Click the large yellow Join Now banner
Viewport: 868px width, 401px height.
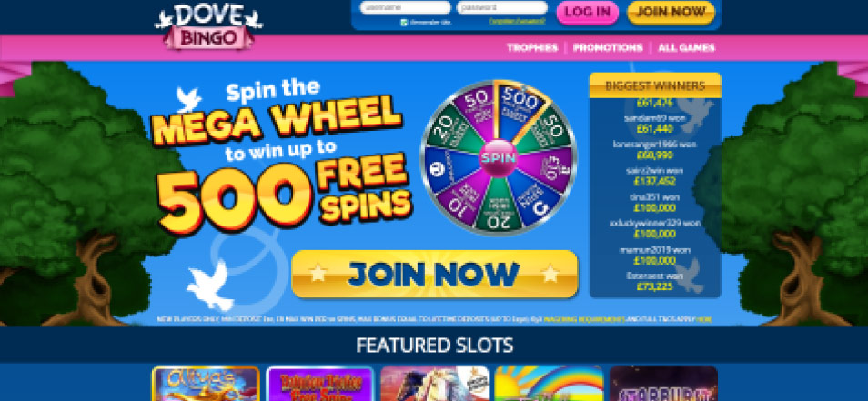tap(435, 274)
